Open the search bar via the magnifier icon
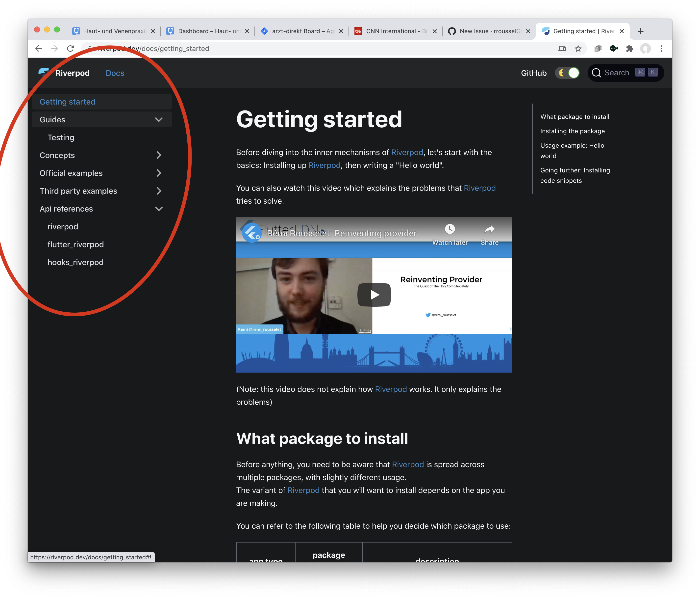 pos(597,72)
